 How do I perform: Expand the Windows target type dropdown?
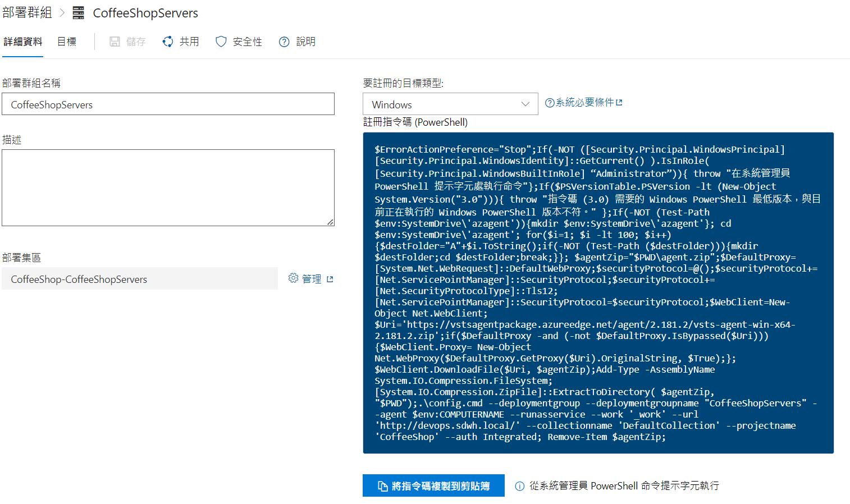(x=450, y=104)
